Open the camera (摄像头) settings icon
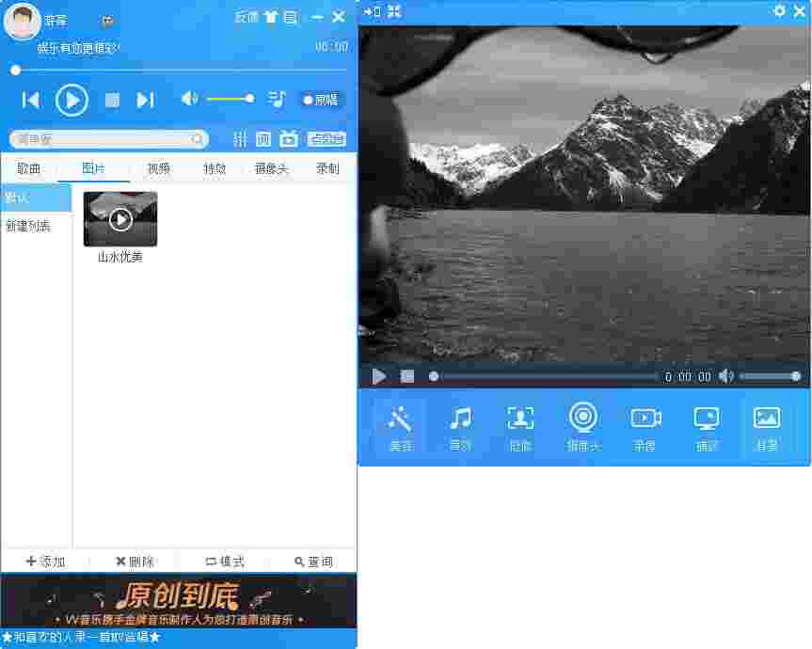The width and height of the screenshot is (812, 649). pos(582,426)
